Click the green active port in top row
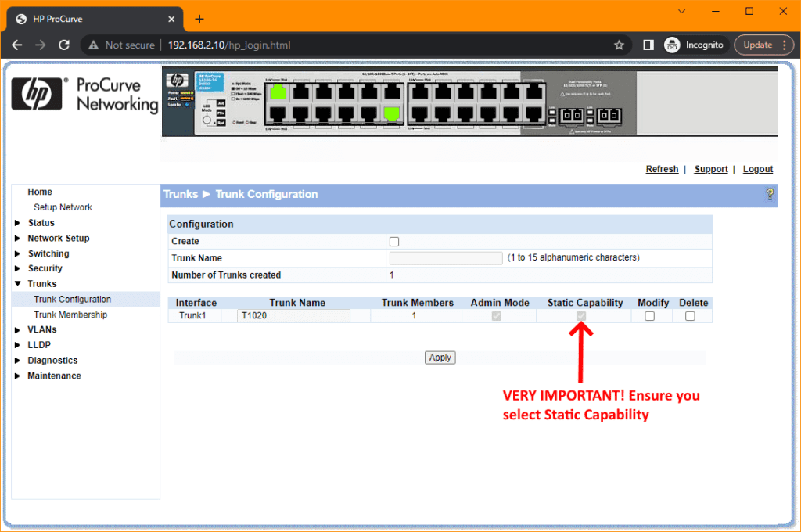This screenshot has height=532, width=801. [x=278, y=92]
